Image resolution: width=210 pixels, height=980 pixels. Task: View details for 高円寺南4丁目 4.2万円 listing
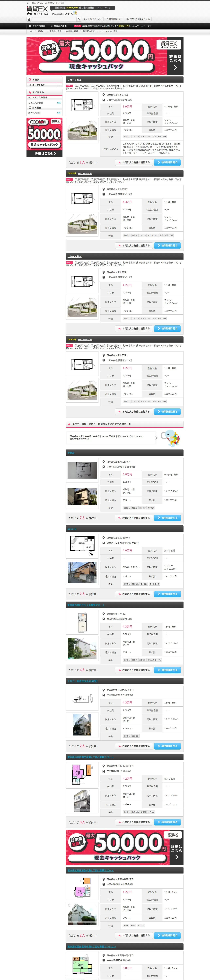167,822
